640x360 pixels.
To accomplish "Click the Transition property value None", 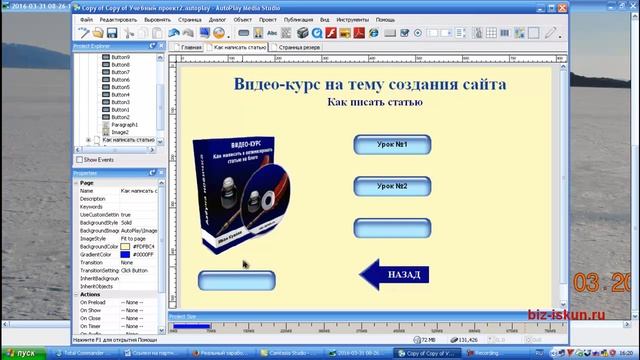I will (138, 263).
